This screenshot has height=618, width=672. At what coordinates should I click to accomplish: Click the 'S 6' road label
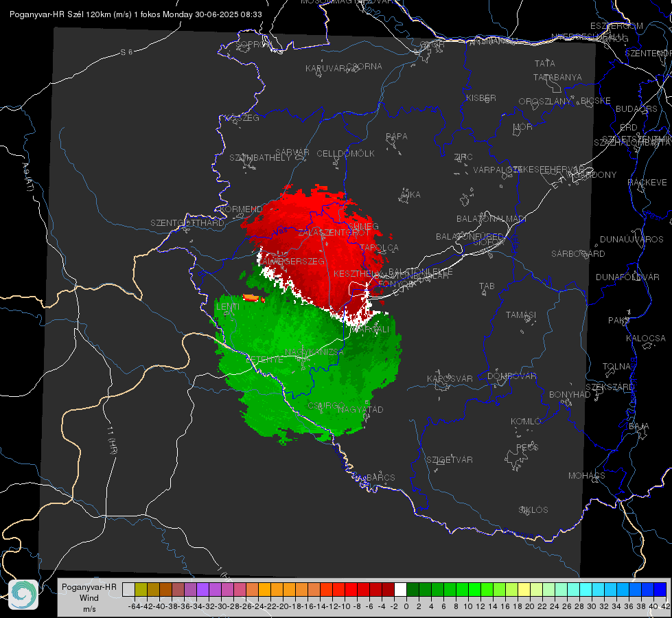click(x=126, y=52)
